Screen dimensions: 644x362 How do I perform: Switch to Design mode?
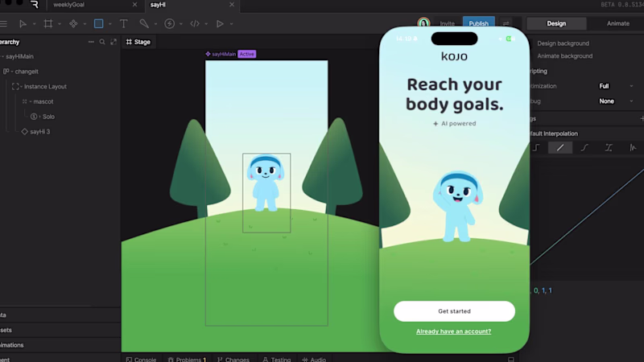pyautogui.click(x=556, y=24)
